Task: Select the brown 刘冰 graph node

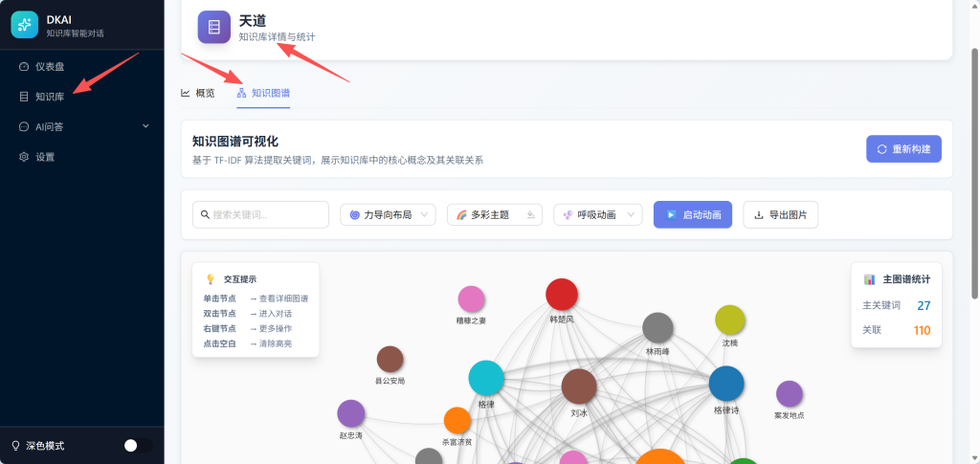Action: coord(579,387)
